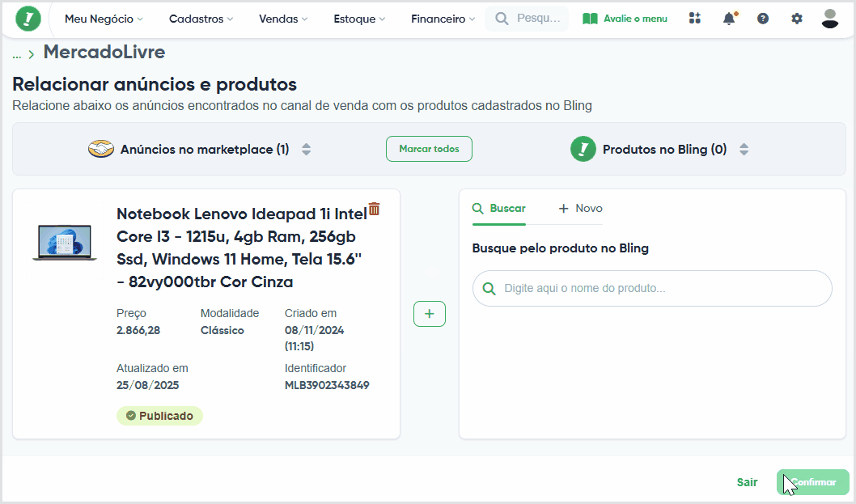Screen dimensions: 856x504
Task: Open the Vendas menu
Action: point(283,19)
